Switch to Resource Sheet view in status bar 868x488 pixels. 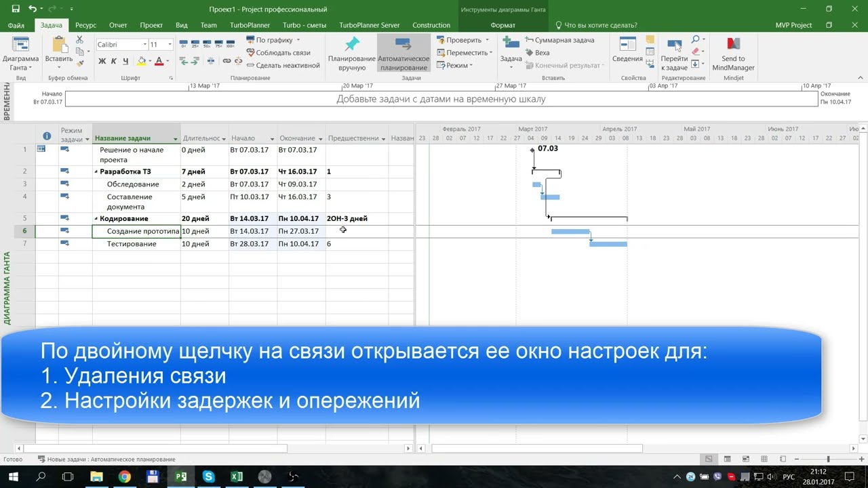pyautogui.click(x=764, y=460)
